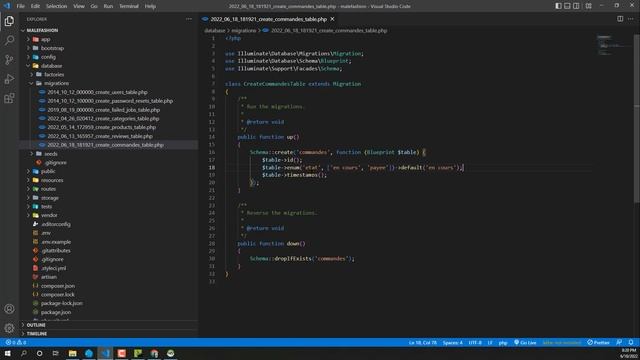Click the php language mode indicator
640x360 pixels.
coord(503,343)
